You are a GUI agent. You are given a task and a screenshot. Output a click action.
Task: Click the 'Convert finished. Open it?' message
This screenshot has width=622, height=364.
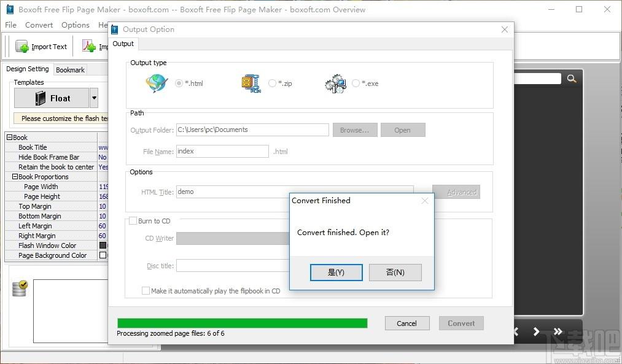pyautogui.click(x=343, y=233)
